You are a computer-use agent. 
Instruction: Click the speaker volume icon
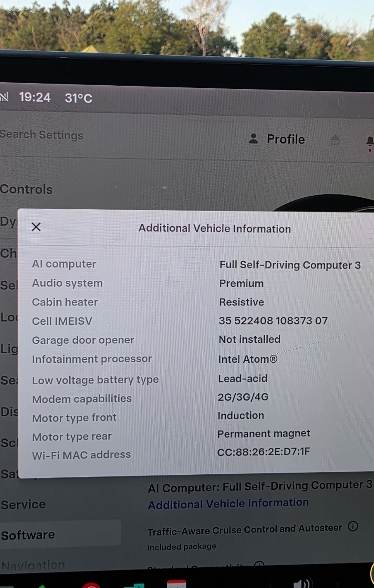pyautogui.click(x=302, y=584)
